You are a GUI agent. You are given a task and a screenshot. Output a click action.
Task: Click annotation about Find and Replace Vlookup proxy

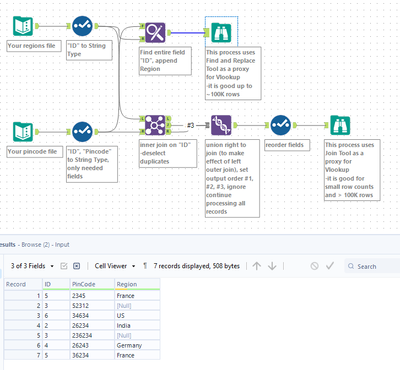(233, 73)
